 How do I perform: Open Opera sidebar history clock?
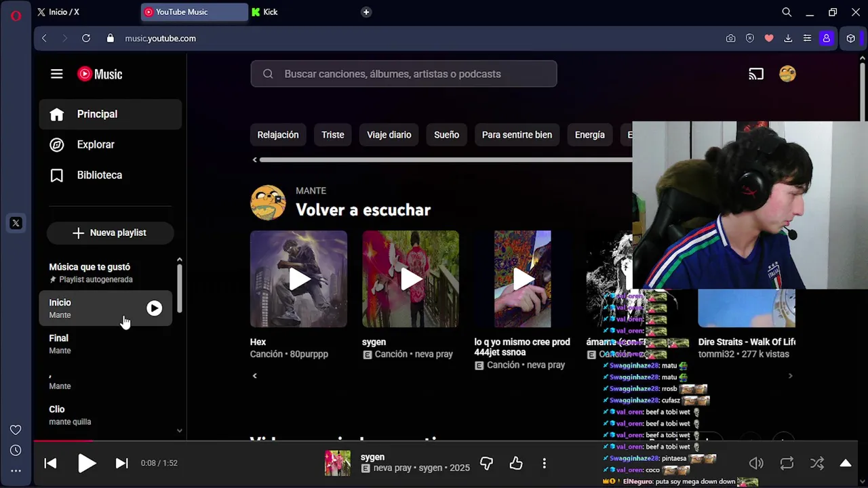[x=16, y=450]
